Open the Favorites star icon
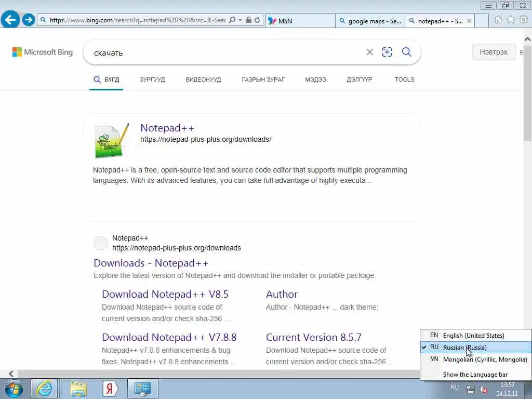Image resolution: width=532 pixels, height=399 pixels. 511,20
